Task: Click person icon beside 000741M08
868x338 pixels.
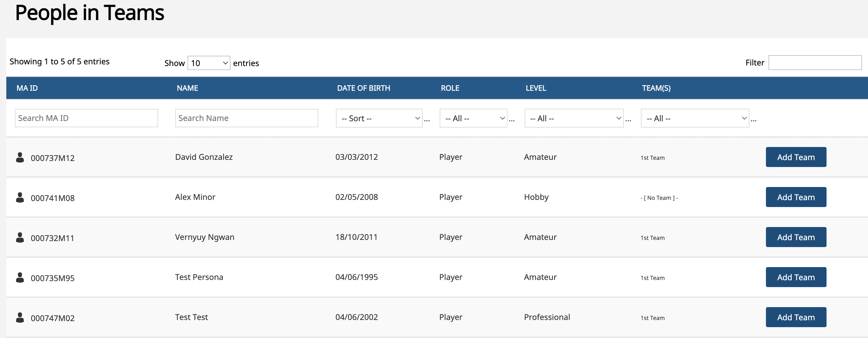Action: tap(20, 198)
